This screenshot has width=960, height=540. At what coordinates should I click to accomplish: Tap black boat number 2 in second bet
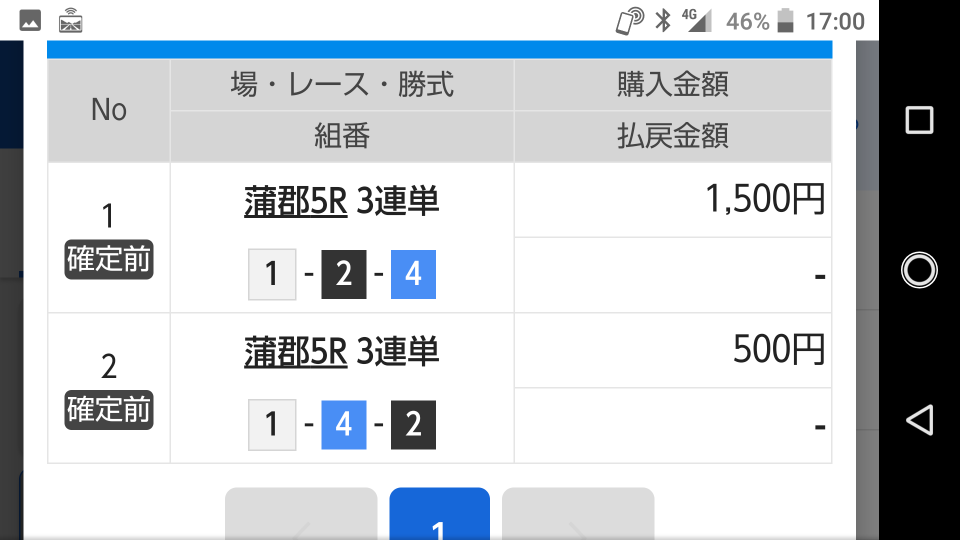[x=413, y=425]
